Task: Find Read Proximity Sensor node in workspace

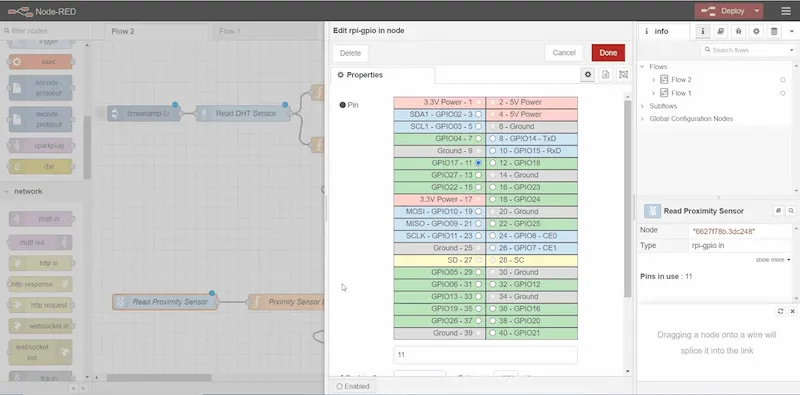Action: pyautogui.click(x=791, y=211)
